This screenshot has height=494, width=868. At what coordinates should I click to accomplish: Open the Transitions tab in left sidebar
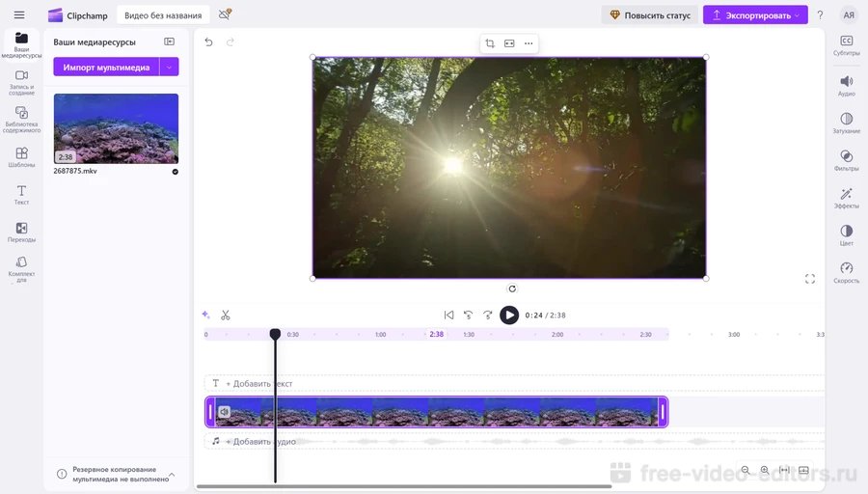coord(21,233)
